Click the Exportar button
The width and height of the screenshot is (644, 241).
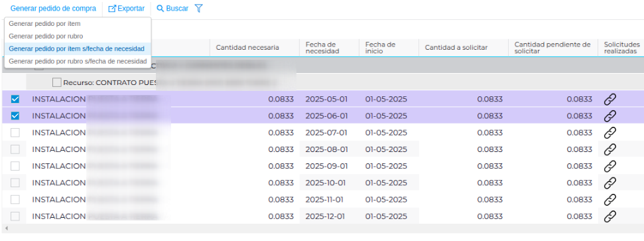coord(127,8)
